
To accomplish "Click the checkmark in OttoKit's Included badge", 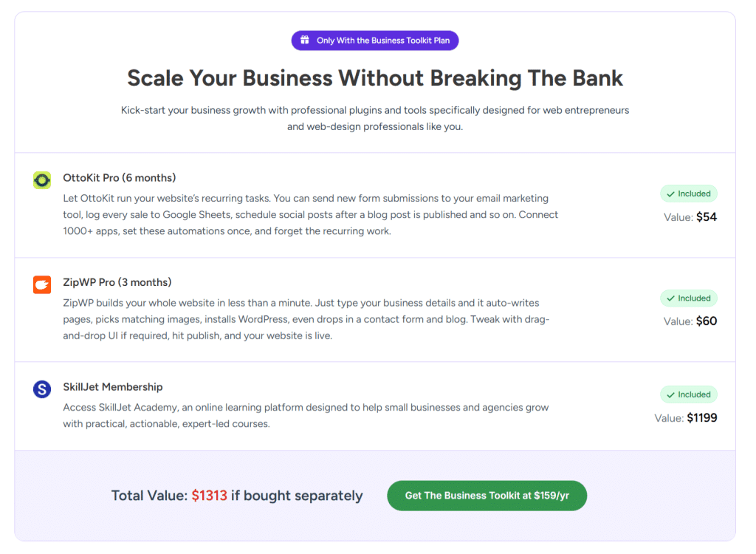I will pos(670,194).
